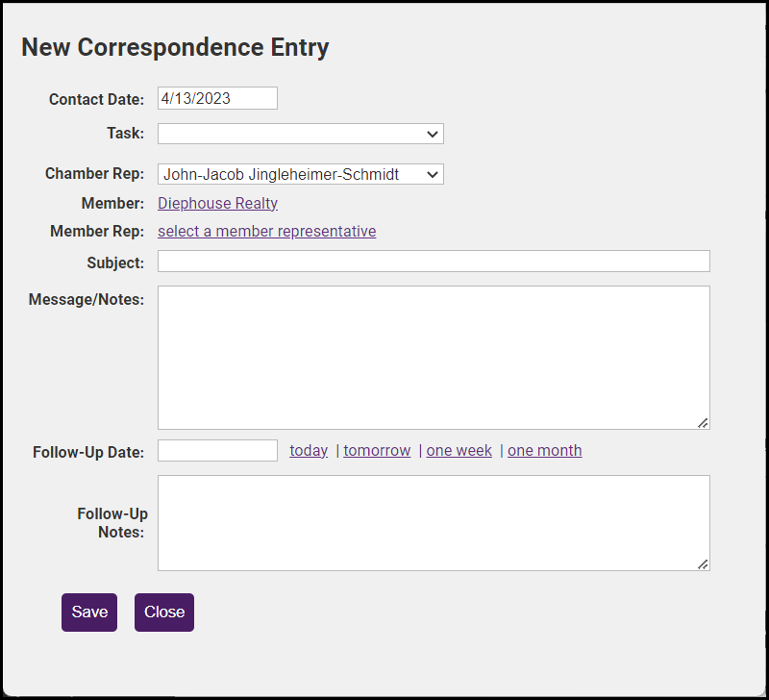Image resolution: width=769 pixels, height=700 pixels.
Task: Click inside the Message/Notes text area
Action: click(434, 357)
